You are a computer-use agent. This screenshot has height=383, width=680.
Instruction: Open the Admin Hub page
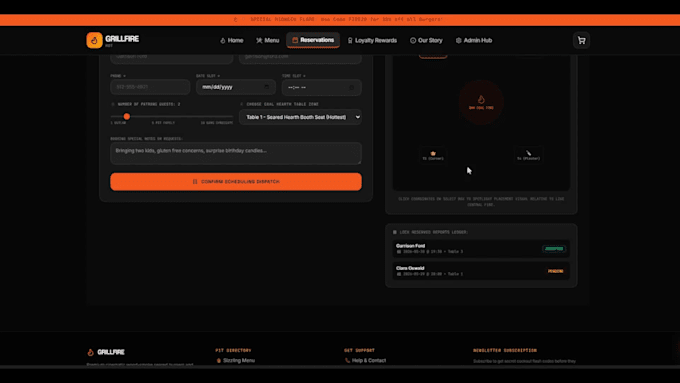[x=474, y=40]
